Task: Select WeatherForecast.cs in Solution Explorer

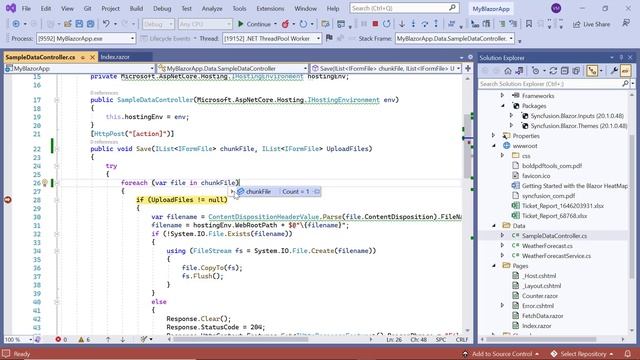Action: point(547,246)
